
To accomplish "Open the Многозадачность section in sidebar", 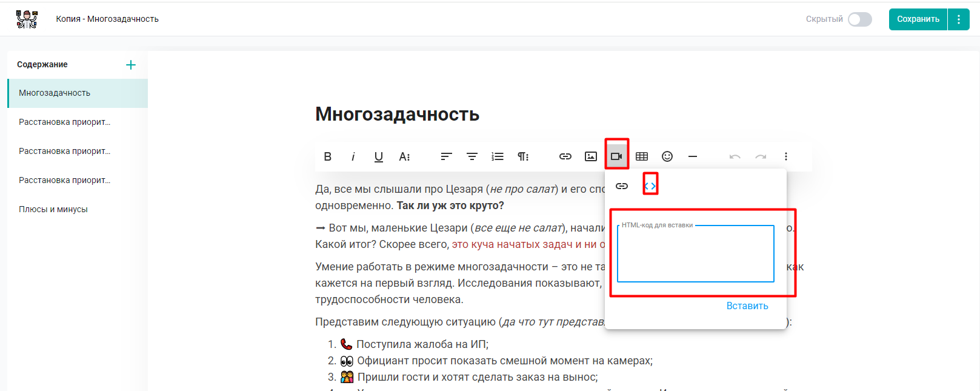I will [78, 93].
